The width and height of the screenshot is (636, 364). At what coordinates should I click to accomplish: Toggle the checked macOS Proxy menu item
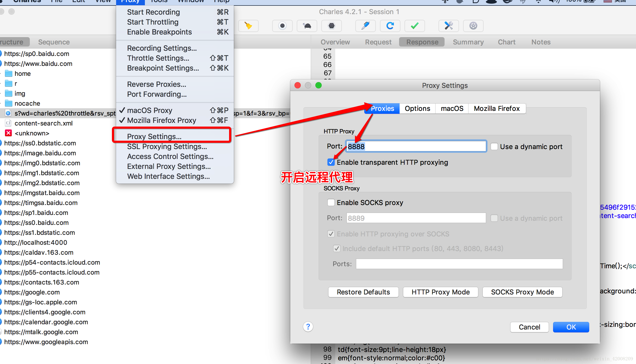pos(175,110)
